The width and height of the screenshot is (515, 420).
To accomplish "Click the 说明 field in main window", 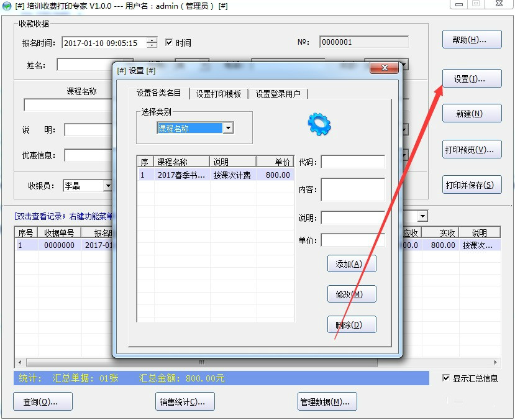I will [x=89, y=130].
